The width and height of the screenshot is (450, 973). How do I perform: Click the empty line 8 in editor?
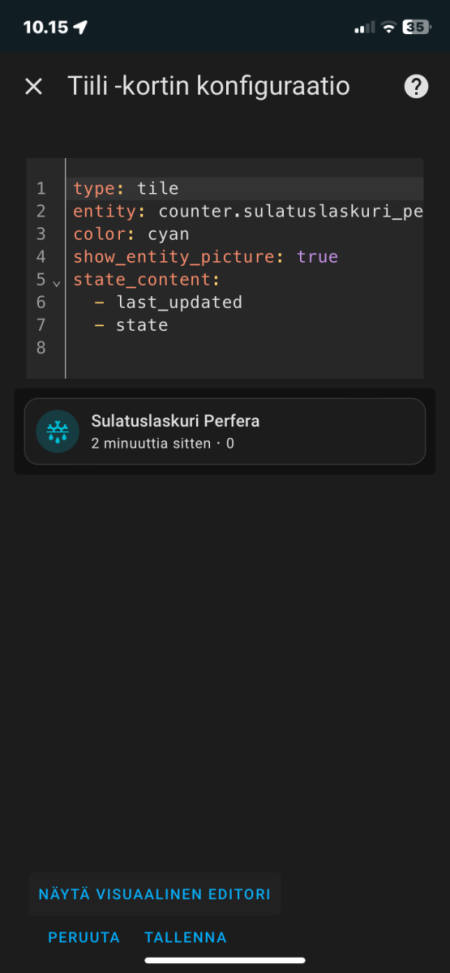(245, 348)
